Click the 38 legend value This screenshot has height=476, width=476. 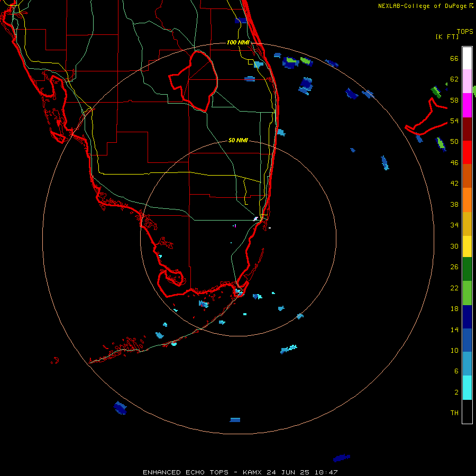[454, 204]
